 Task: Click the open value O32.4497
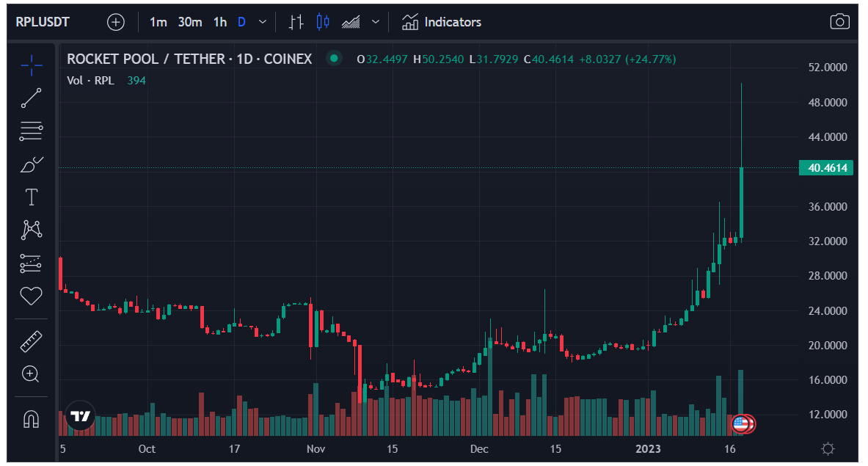point(382,59)
